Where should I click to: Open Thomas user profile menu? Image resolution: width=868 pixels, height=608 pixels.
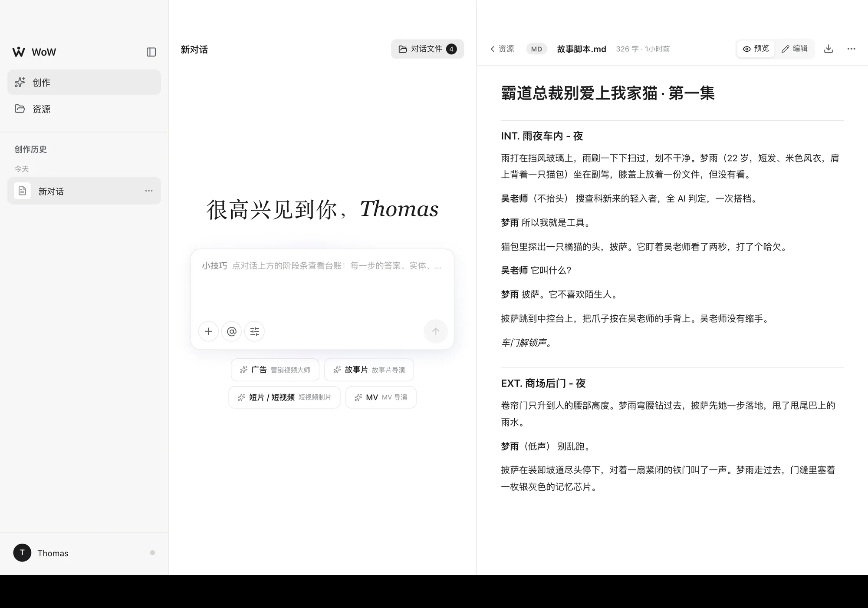coord(84,553)
